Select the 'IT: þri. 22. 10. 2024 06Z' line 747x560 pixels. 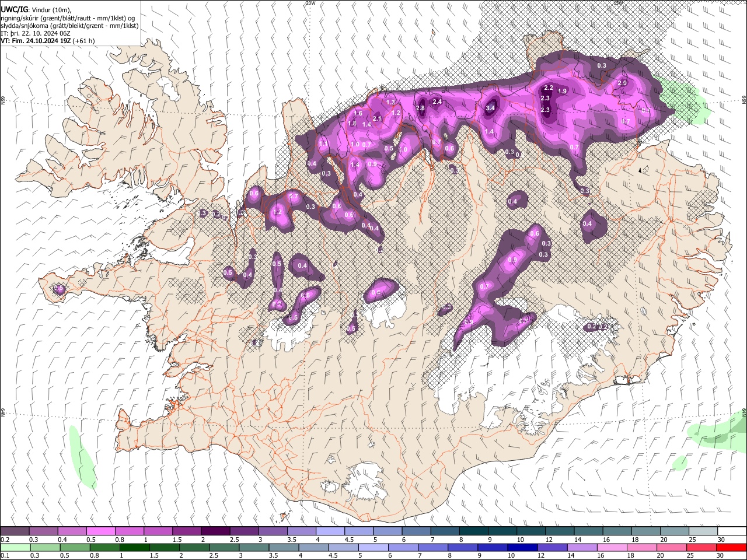tap(36, 33)
